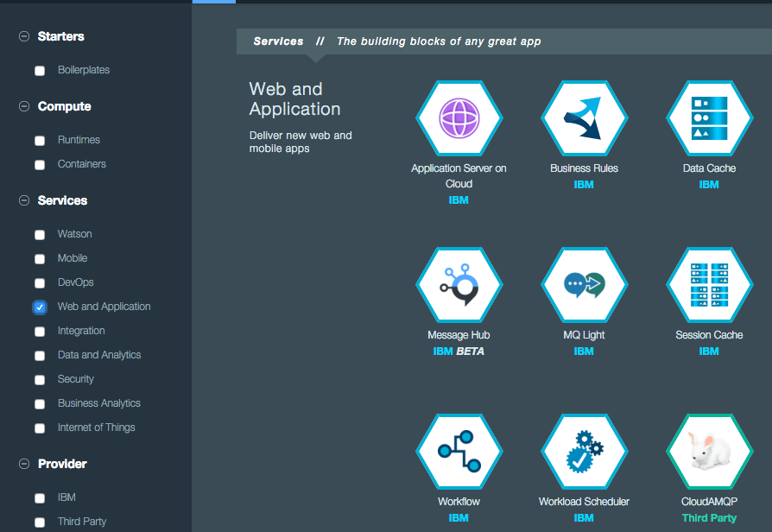Image resolution: width=772 pixels, height=532 pixels.
Task: Click the Third Party tag under CloudAMQP
Action: tap(710, 517)
